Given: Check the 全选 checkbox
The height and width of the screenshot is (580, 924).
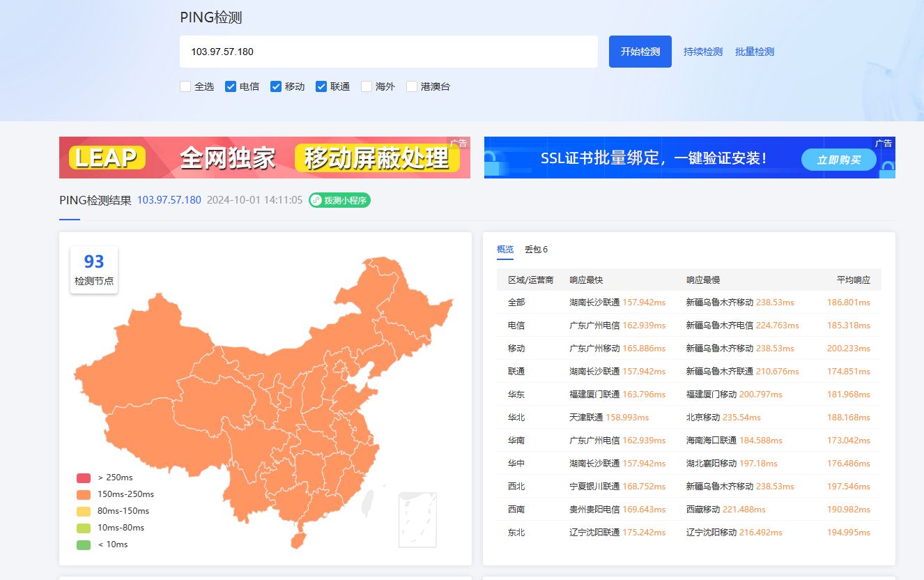Looking at the screenshot, I should 185,86.
